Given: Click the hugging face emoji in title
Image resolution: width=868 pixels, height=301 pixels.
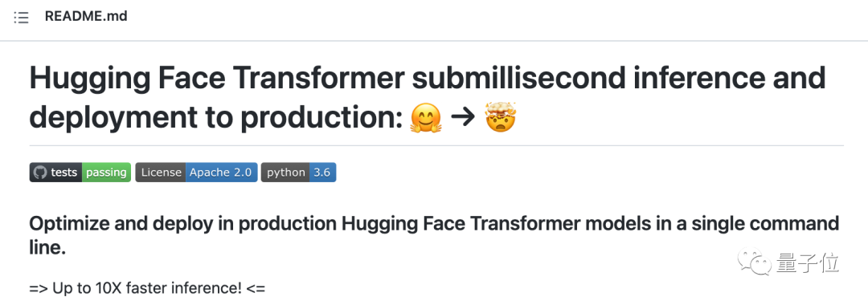Looking at the screenshot, I should coord(426,118).
